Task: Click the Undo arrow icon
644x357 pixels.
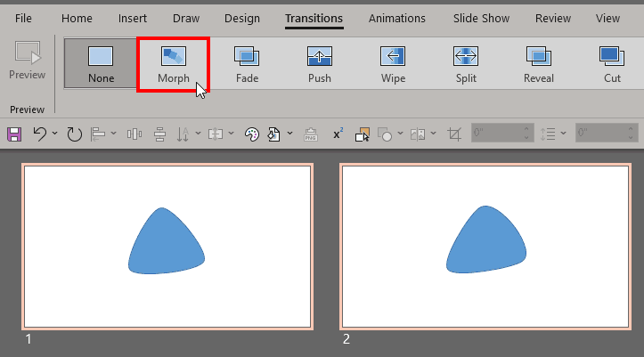Action: tap(40, 134)
